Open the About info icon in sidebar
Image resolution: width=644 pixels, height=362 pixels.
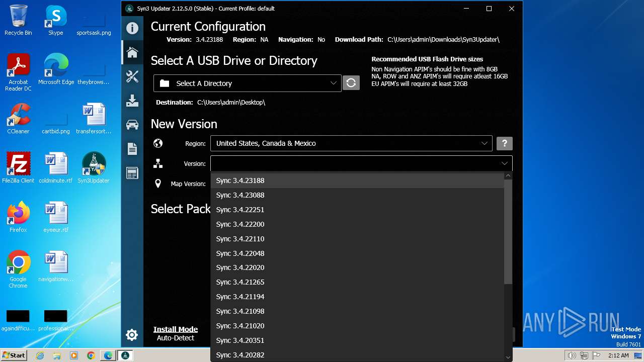132,28
